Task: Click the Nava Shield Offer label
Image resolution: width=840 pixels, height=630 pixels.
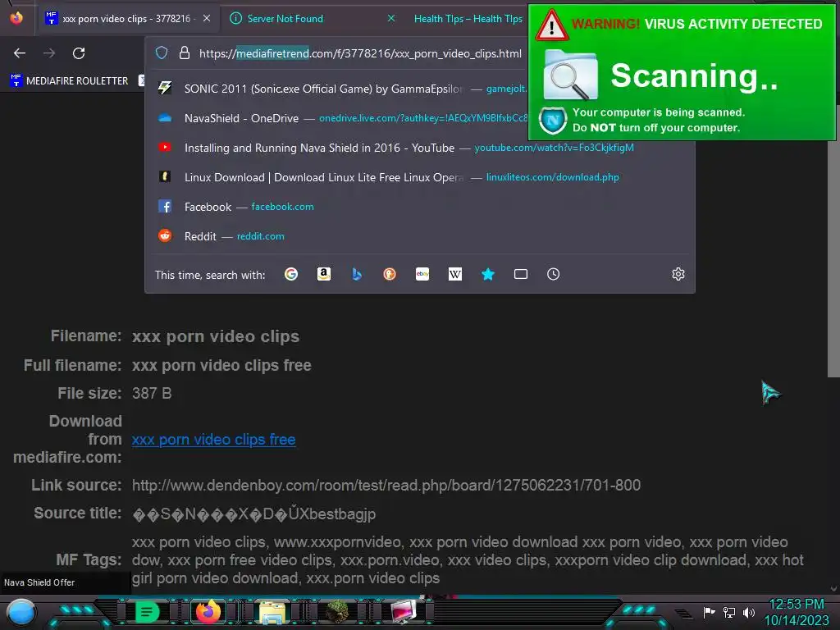Action: [39, 582]
